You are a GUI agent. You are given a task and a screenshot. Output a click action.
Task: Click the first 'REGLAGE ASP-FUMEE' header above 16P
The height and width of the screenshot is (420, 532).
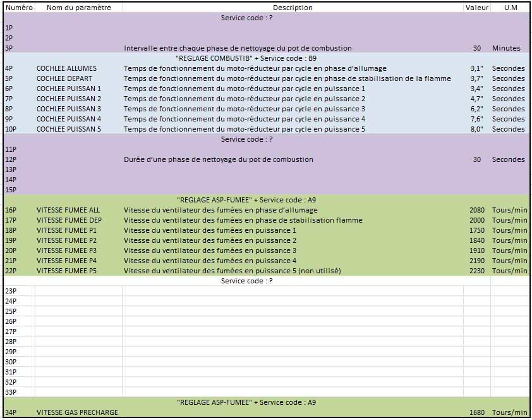246,200
